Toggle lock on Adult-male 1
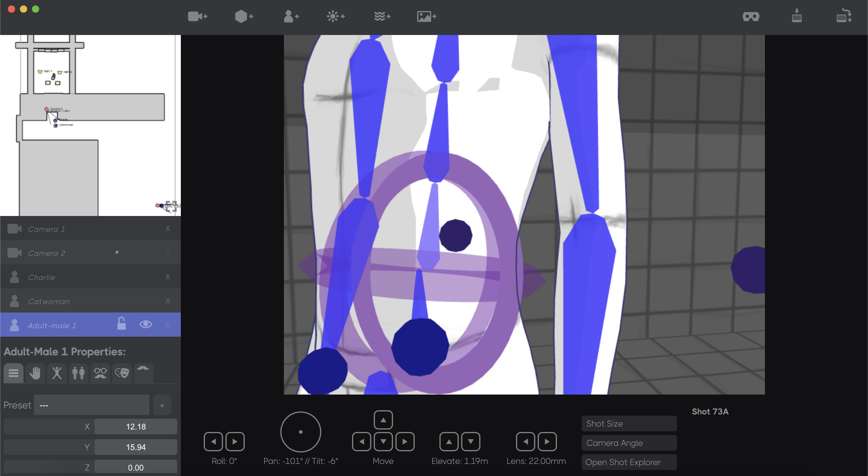The image size is (868, 476). [122, 324]
